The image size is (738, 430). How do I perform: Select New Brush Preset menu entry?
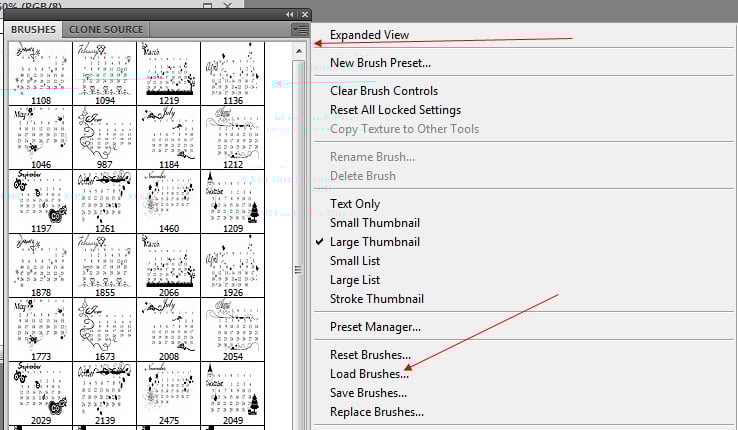coord(380,63)
